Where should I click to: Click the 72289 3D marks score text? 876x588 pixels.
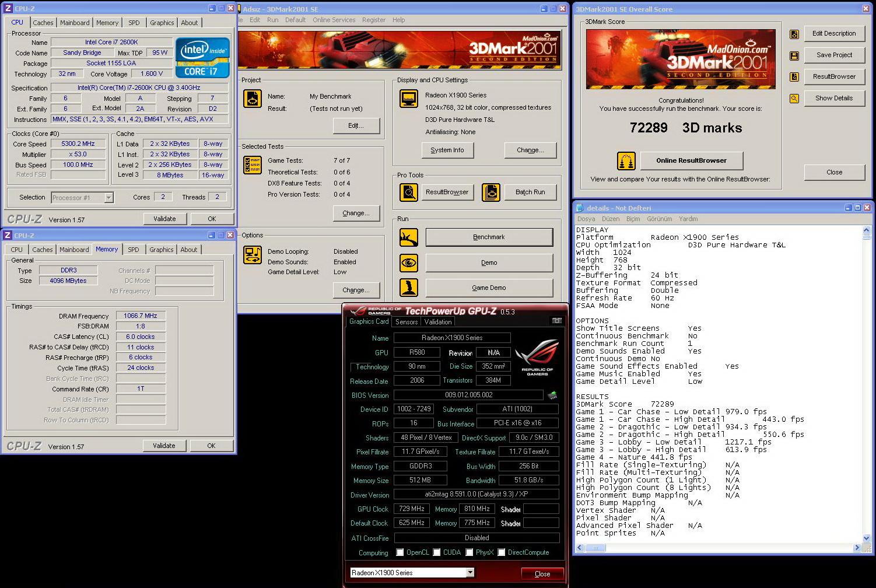(x=686, y=128)
